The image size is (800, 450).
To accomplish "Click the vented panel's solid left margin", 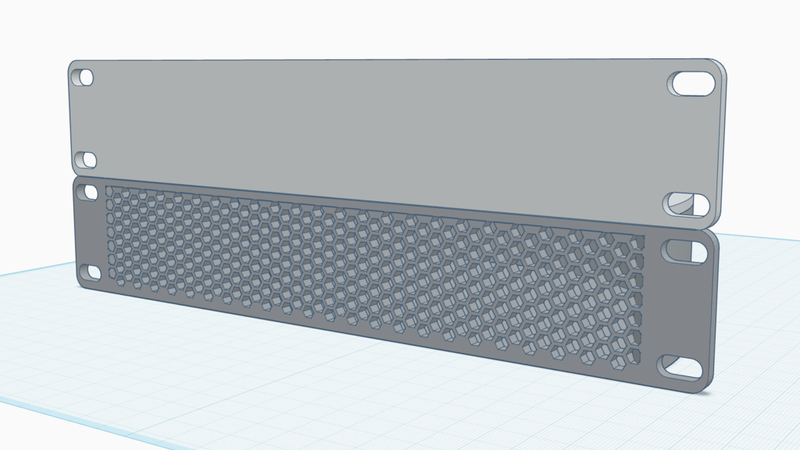I will [90, 230].
